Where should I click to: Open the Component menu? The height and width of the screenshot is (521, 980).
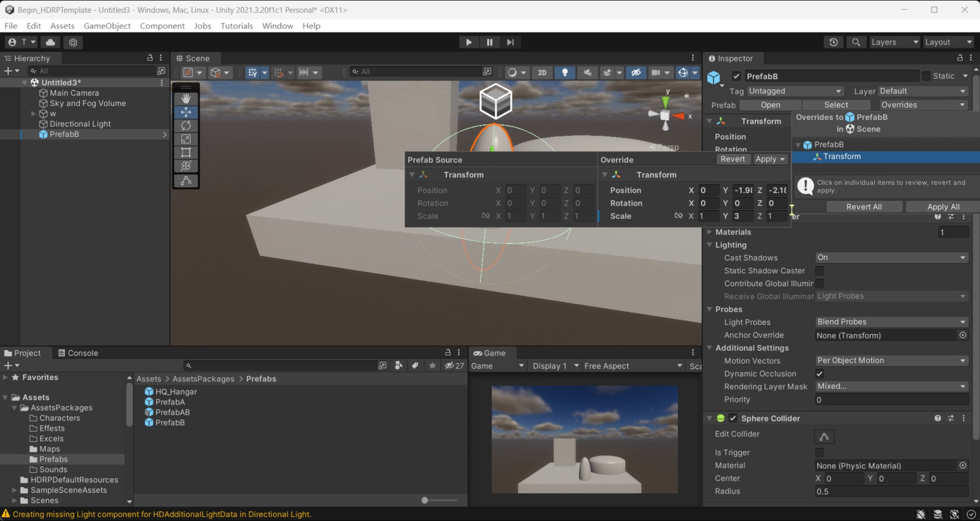(x=162, y=26)
